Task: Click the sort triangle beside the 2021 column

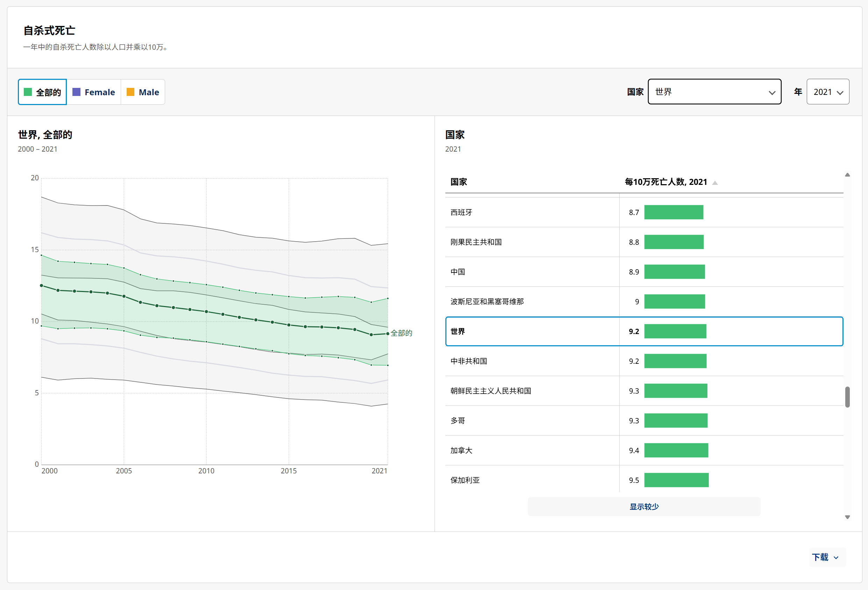Action: point(715,183)
